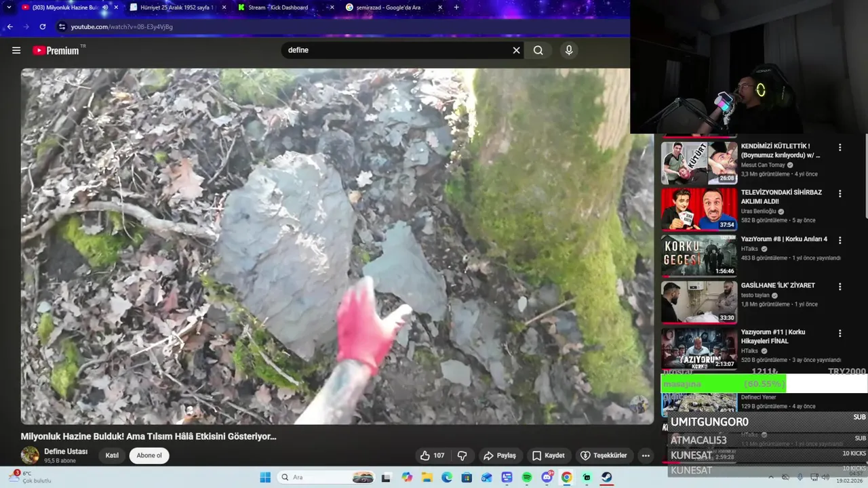Open Copilot icon in the taskbar
Viewport: 868px width, 488px height.
click(x=407, y=477)
